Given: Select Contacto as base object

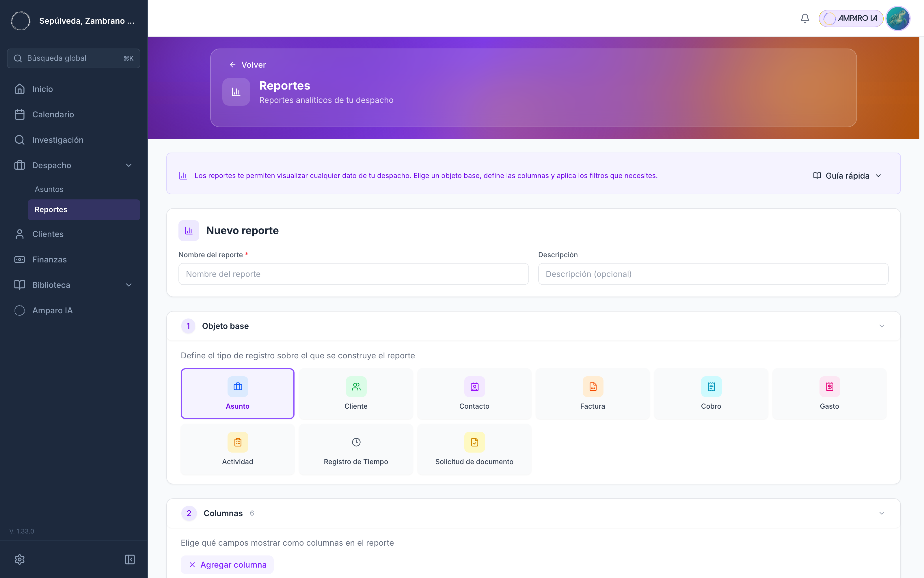Looking at the screenshot, I should [x=474, y=394].
